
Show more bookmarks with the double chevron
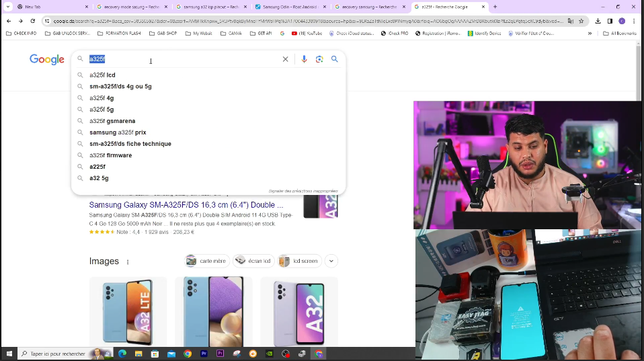[590, 33]
